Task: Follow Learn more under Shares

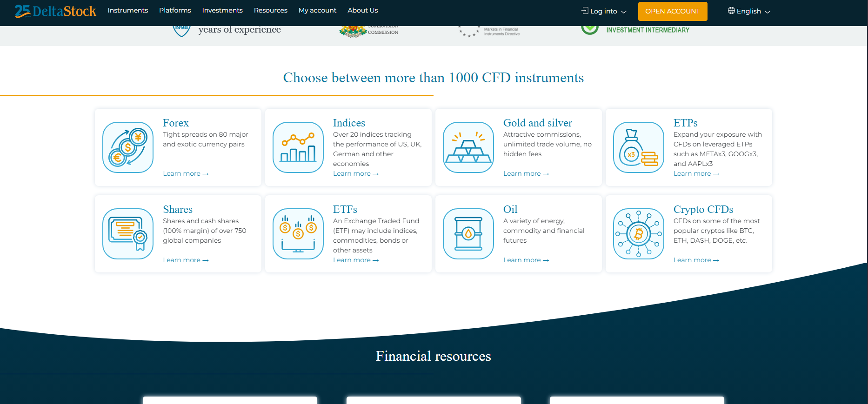Action: pyautogui.click(x=186, y=260)
